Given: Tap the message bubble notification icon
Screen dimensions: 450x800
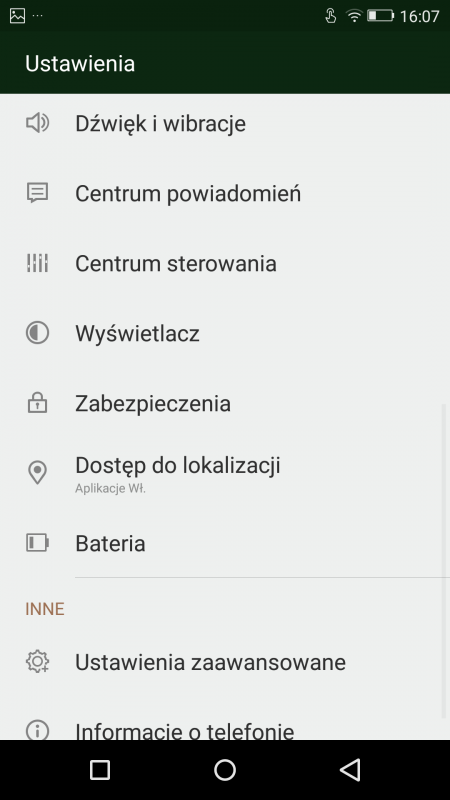Looking at the screenshot, I should pyautogui.click(x=37, y=193).
